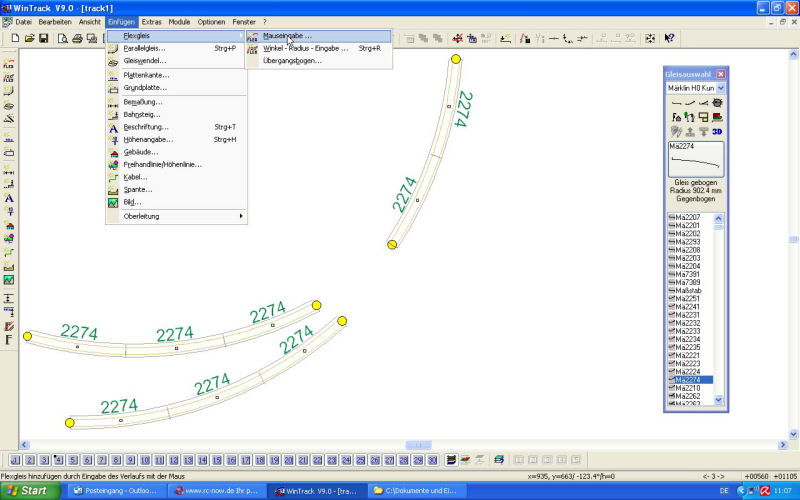This screenshot has height=500, width=800.
Task: Open C:\Dokumente folder taskbar window
Action: point(417,491)
